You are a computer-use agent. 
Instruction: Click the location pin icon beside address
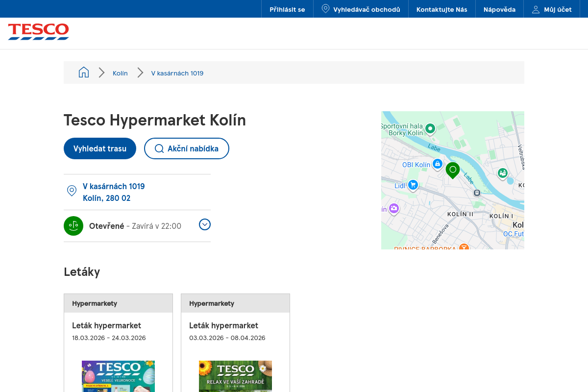(x=72, y=191)
